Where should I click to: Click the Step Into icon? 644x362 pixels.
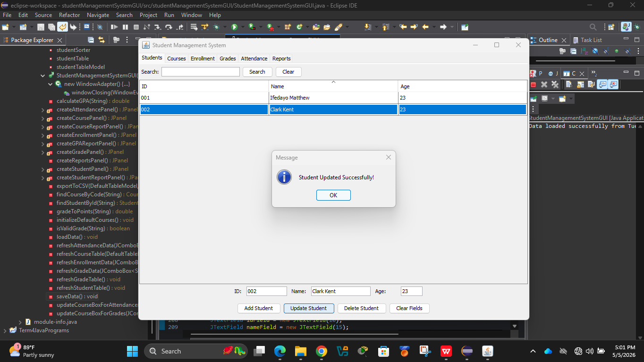coord(157,27)
